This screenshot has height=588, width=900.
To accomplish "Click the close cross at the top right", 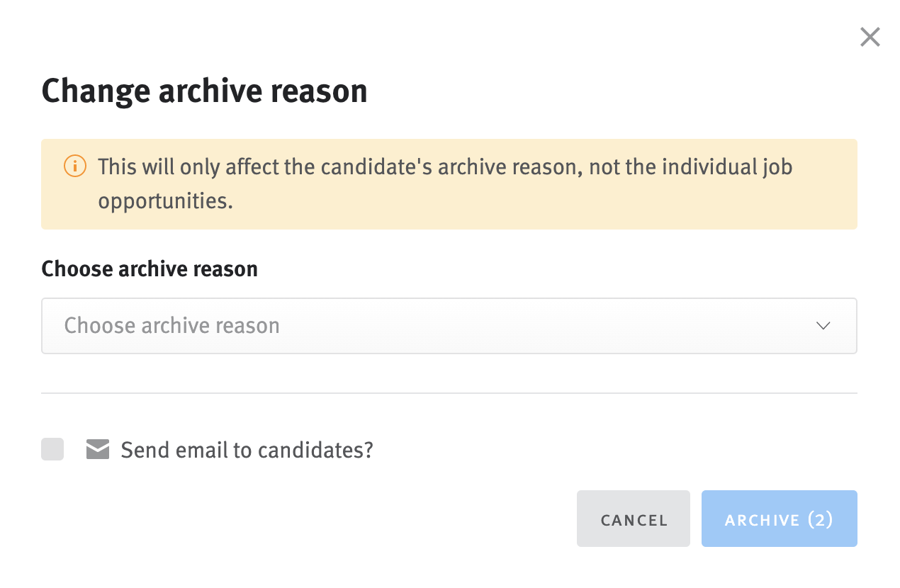I will point(870,37).
